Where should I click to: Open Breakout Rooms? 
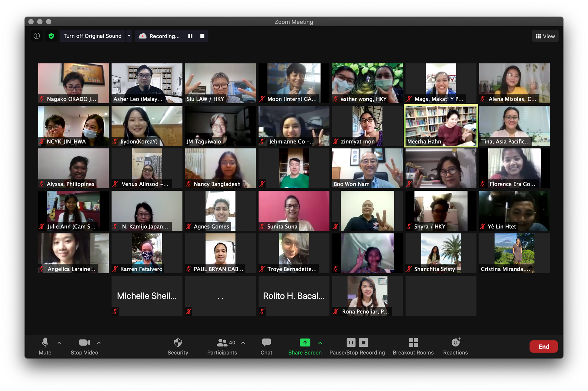pyautogui.click(x=413, y=346)
